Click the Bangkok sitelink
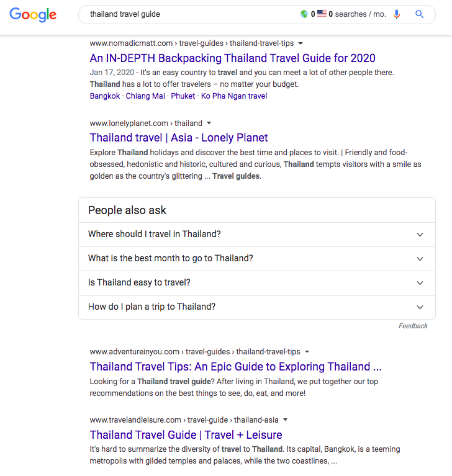Screen dimensions: 452x476 (105, 96)
